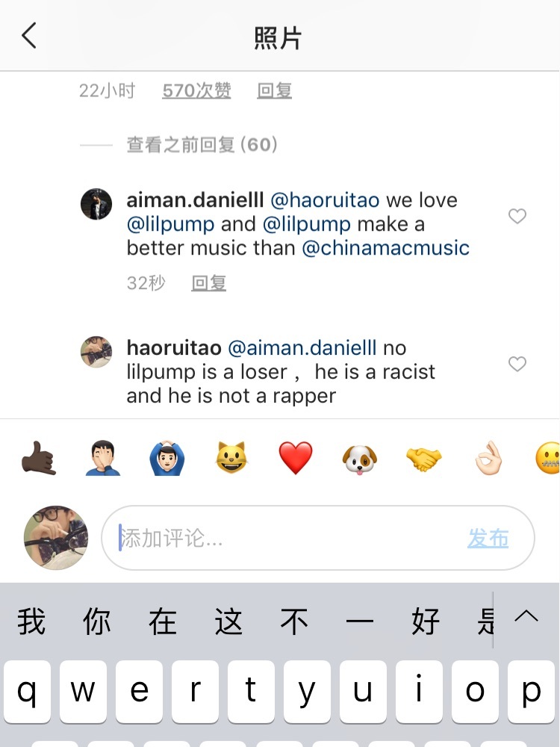Viewport: 560px width, 747px height.
Task: Expand the keyboard candidate word list
Action: (526, 617)
